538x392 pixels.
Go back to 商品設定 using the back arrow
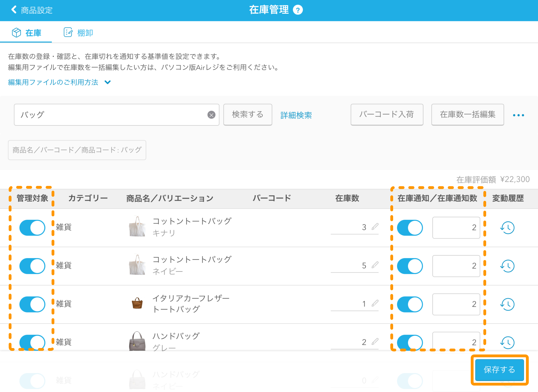point(14,10)
